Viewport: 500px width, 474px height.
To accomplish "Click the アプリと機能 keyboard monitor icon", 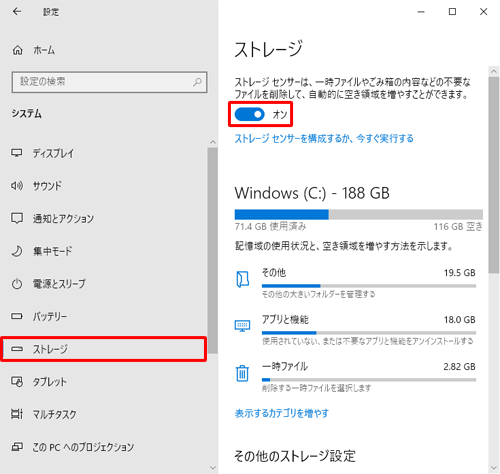I will coord(242,326).
